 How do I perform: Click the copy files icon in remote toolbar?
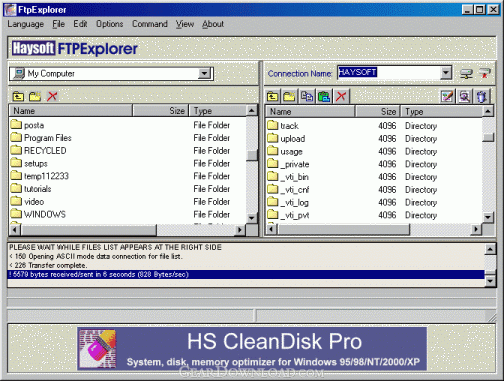pos(307,97)
